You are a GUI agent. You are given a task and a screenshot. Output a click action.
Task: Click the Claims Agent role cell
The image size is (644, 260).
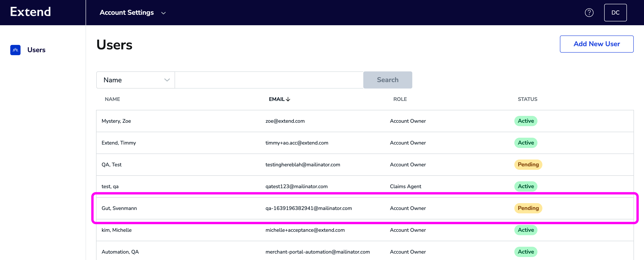pos(405,187)
